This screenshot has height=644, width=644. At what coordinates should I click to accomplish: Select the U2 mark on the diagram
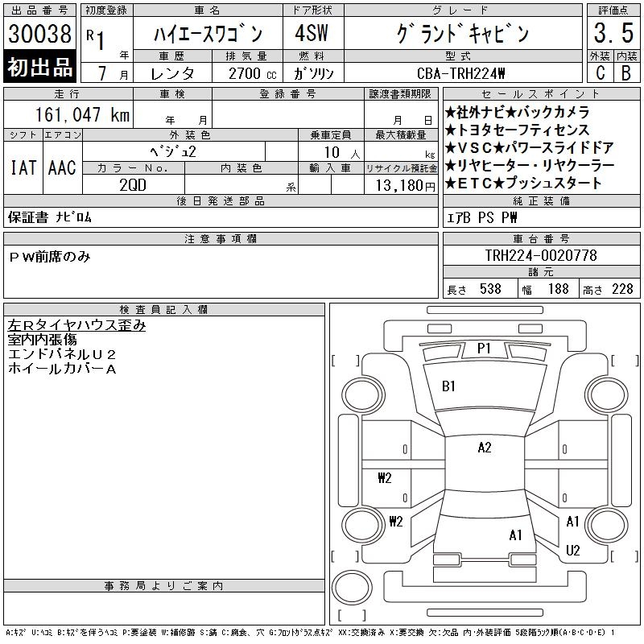[x=572, y=551]
